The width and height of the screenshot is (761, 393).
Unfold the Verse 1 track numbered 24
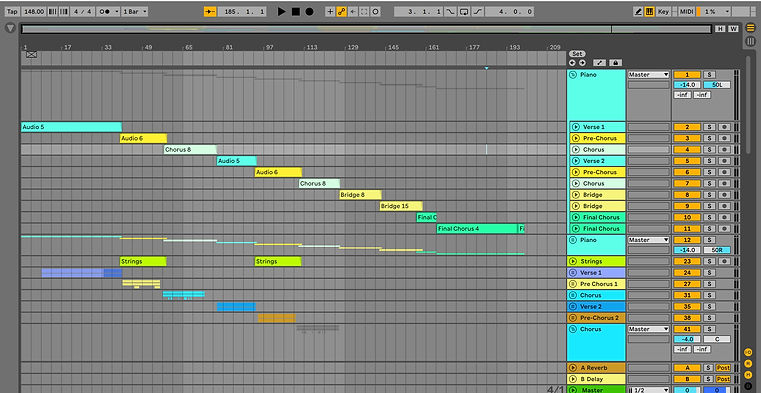pyautogui.click(x=573, y=273)
